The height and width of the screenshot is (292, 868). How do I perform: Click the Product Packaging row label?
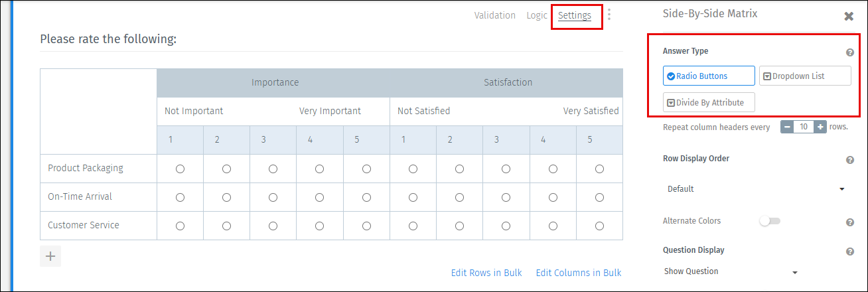86,169
